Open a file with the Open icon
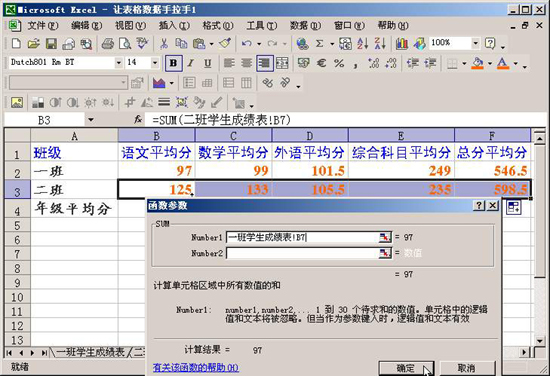Image resolution: width=550 pixels, height=376 pixels. click(x=33, y=43)
